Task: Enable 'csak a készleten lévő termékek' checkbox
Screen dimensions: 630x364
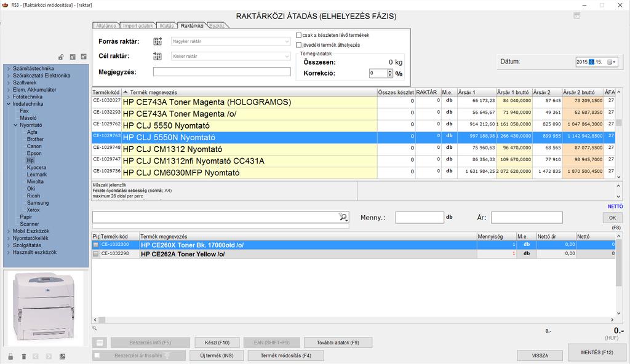Action: (298, 36)
